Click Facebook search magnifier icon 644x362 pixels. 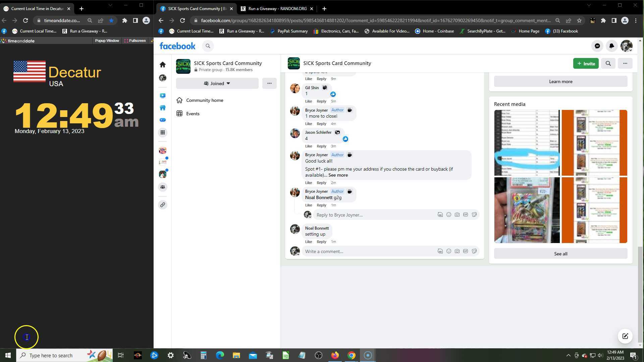[208, 46]
